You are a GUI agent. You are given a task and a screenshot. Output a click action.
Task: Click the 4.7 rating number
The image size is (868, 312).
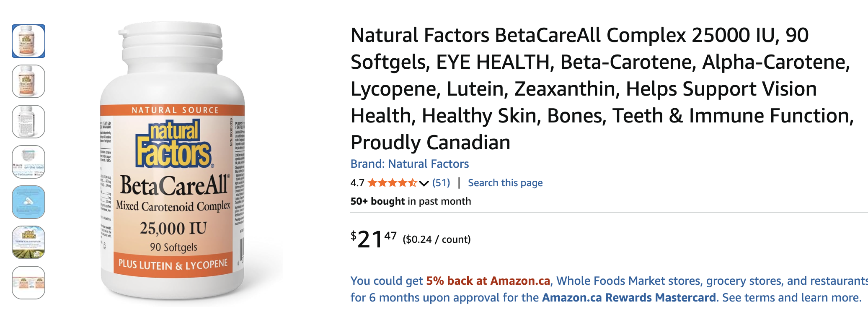[357, 183]
